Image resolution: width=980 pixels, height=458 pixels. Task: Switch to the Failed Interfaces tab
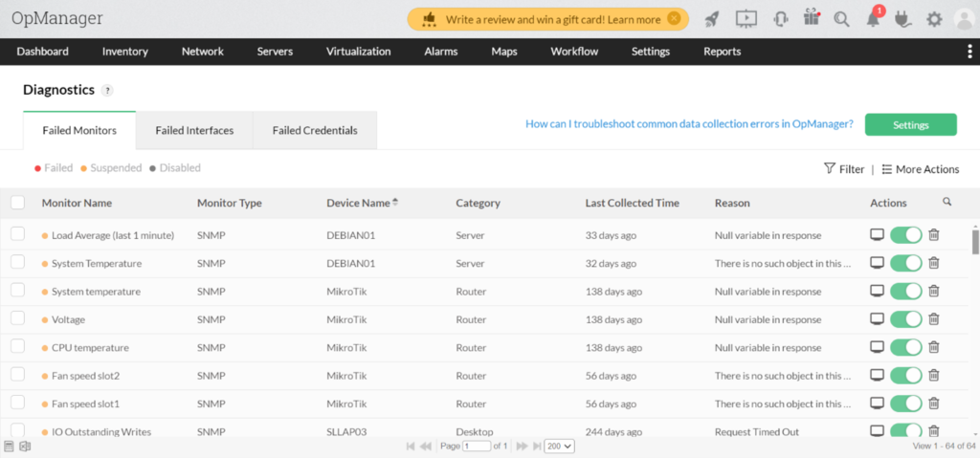pyautogui.click(x=194, y=130)
